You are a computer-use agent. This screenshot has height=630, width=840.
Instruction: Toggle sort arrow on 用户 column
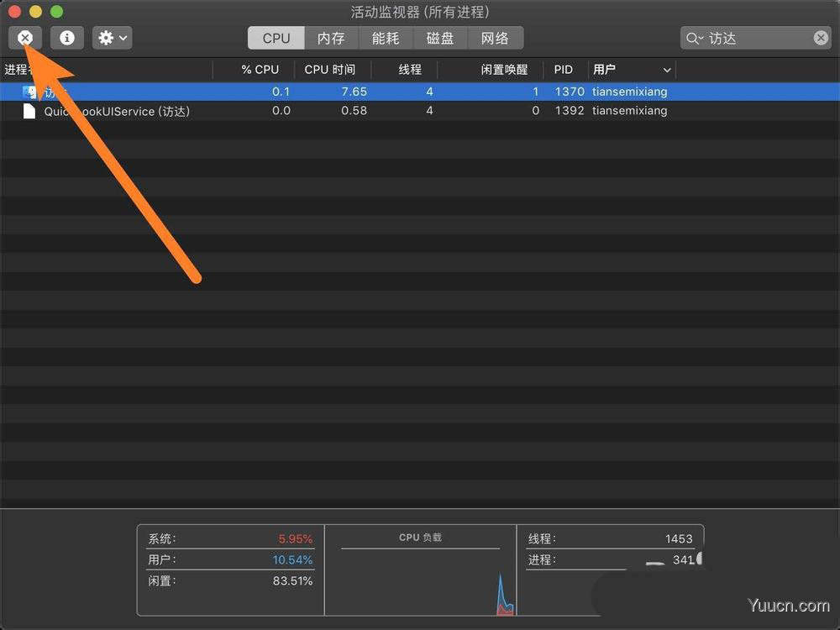pos(667,71)
